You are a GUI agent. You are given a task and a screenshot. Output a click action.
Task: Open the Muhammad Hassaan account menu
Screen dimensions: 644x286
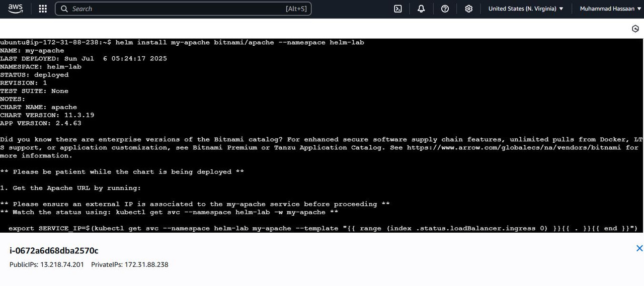[x=610, y=9]
